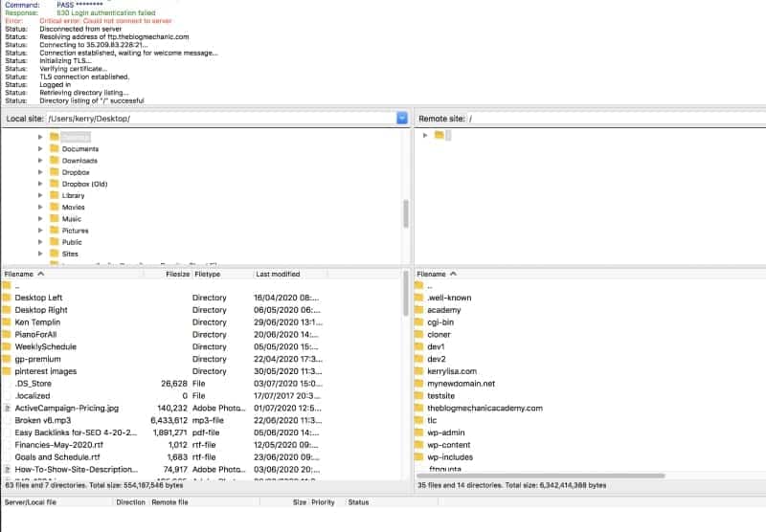Expand the Dropbox (Old) tree node
Image resolution: width=766 pixels, height=532 pixels.
40,184
